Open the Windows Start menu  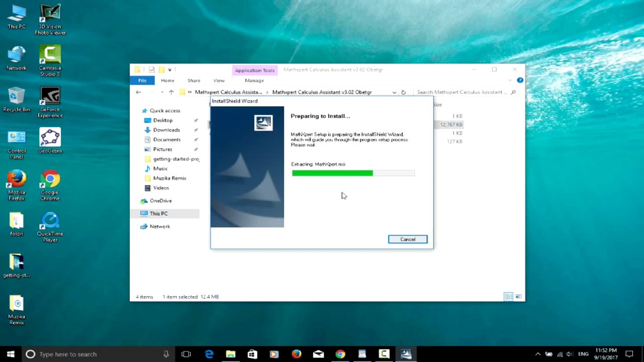coord(11,354)
